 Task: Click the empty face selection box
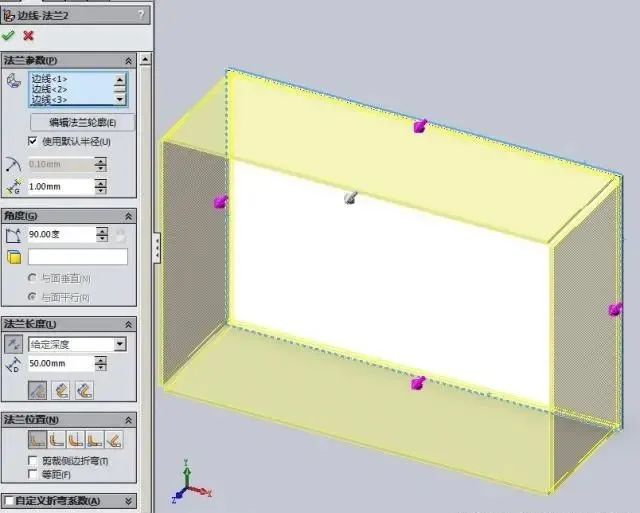[x=78, y=257]
